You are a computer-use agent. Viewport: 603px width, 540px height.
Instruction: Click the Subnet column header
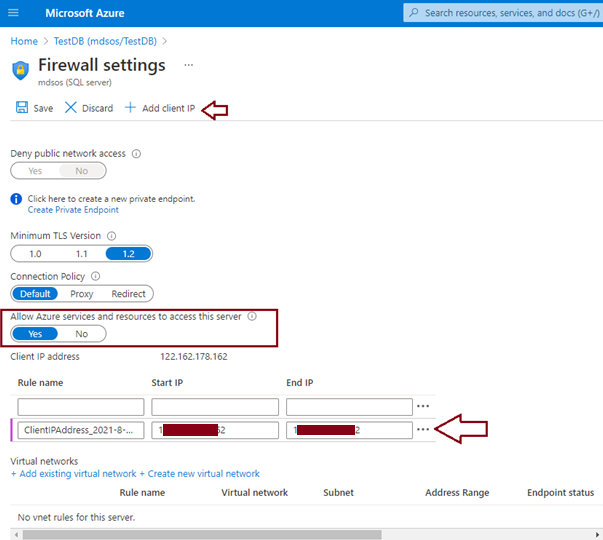point(338,493)
